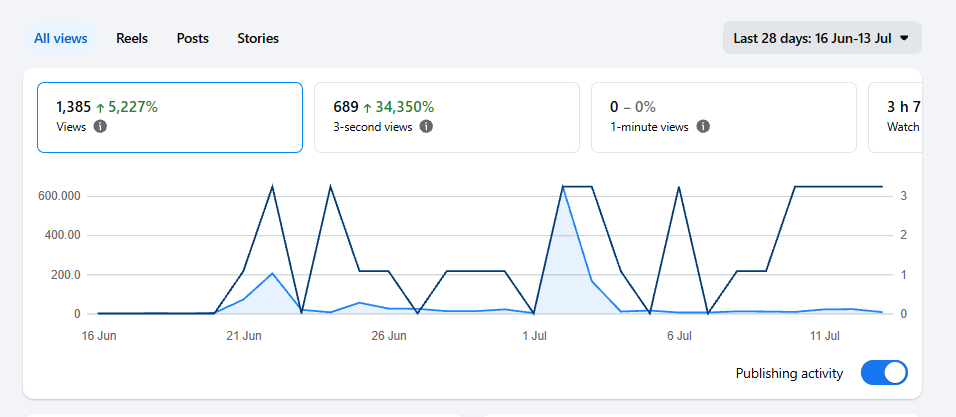This screenshot has height=417, width=956.
Task: Click the info icon next to Views
Action: pyautogui.click(x=101, y=127)
